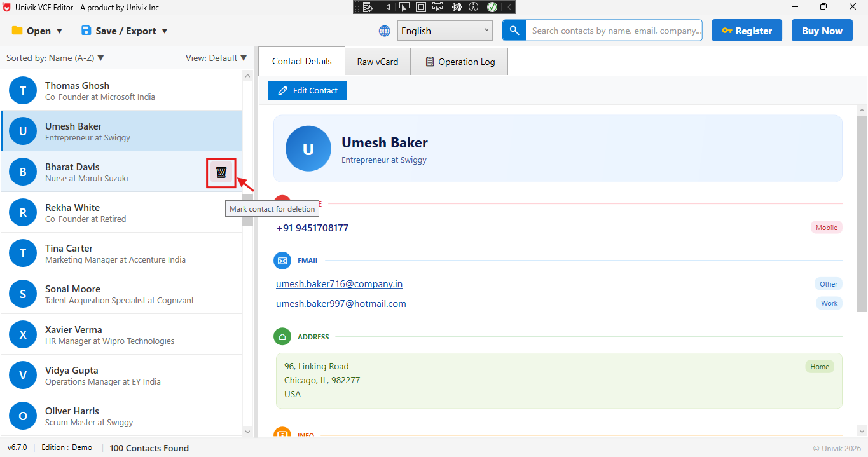
Task: Click 100 Contacts Found in status bar
Action: [149, 448]
